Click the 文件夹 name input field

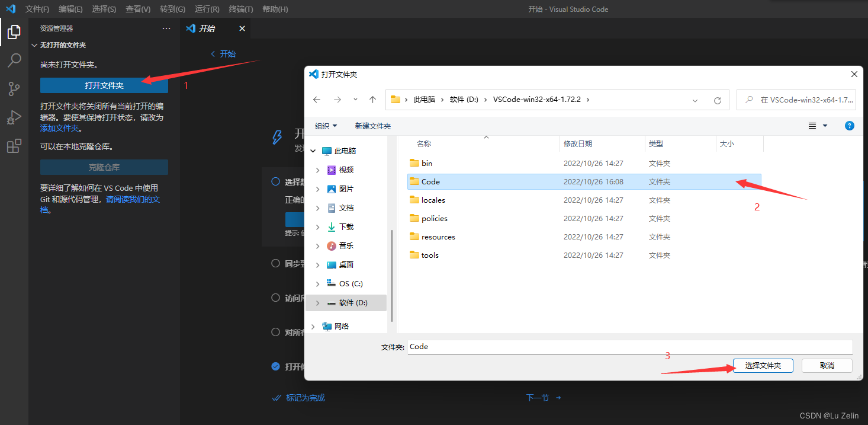click(x=630, y=347)
